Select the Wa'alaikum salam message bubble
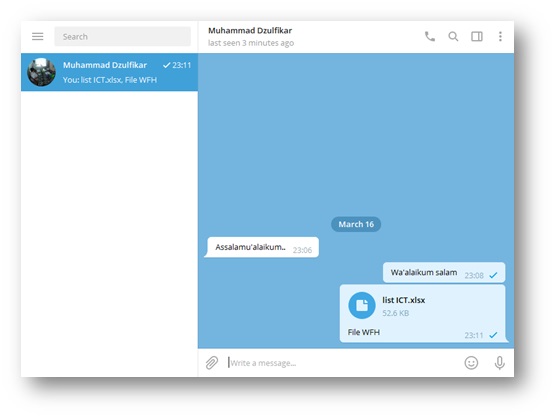556x419 pixels. tap(444, 273)
